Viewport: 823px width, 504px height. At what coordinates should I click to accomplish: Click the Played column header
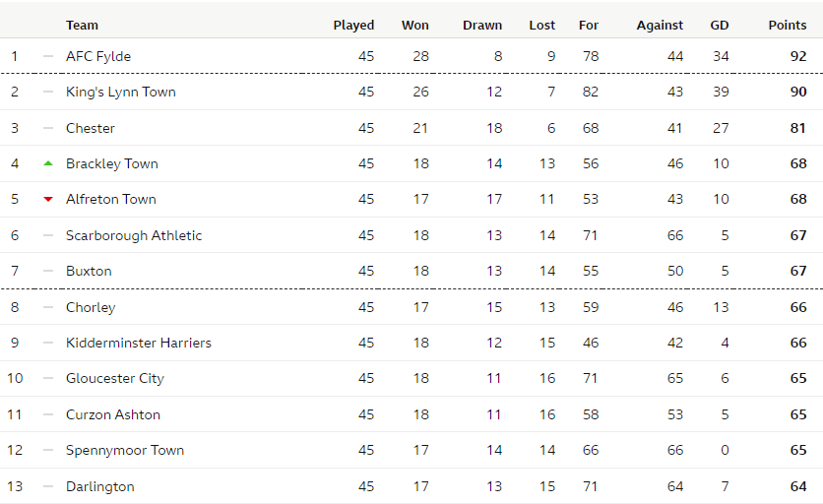click(x=353, y=26)
